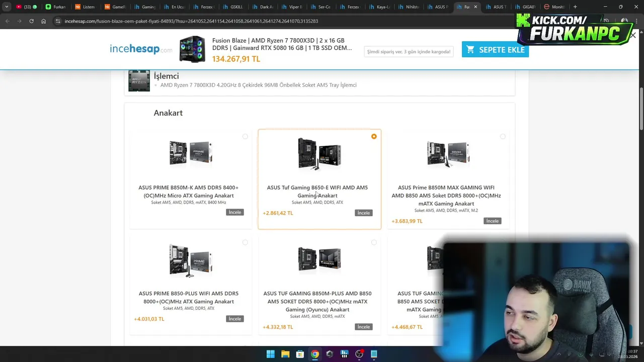
Task: Open a new browser tab with plus button
Action: (x=575, y=7)
